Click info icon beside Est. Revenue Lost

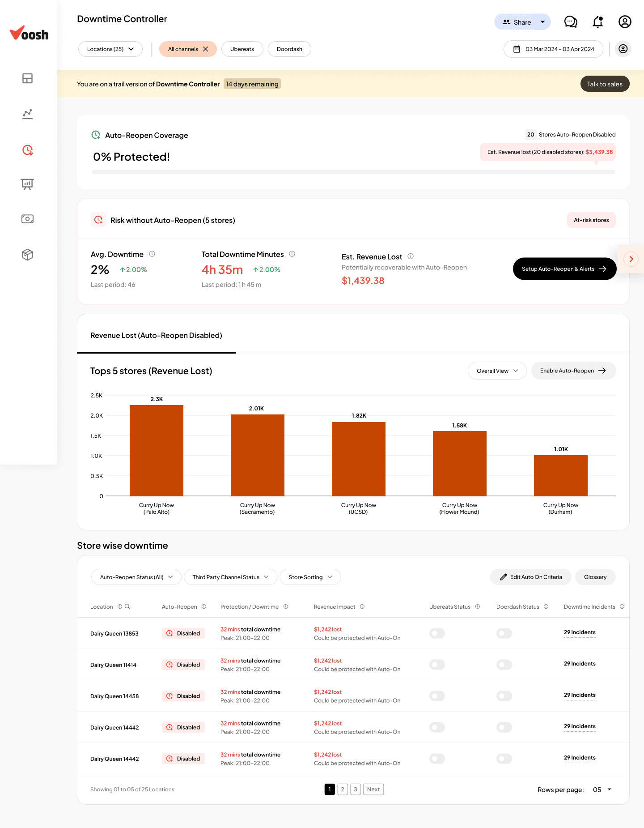[x=411, y=256]
